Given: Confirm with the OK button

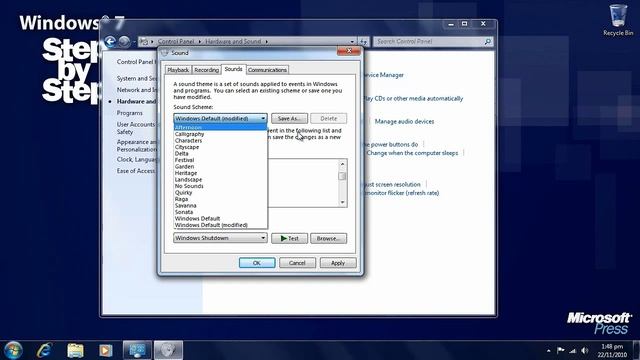Looking at the screenshot, I should (x=257, y=263).
